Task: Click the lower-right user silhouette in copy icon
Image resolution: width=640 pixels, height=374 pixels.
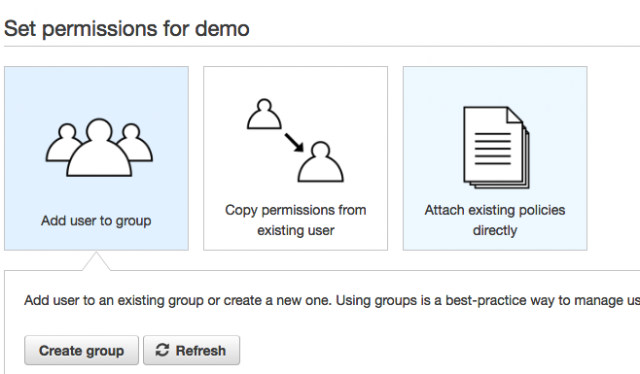Action: [x=320, y=162]
